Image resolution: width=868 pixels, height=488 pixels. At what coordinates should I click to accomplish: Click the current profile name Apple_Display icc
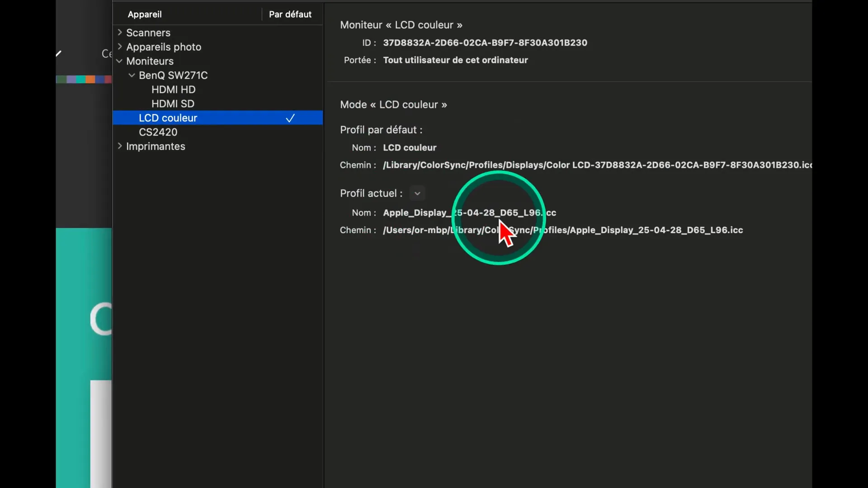pyautogui.click(x=469, y=213)
